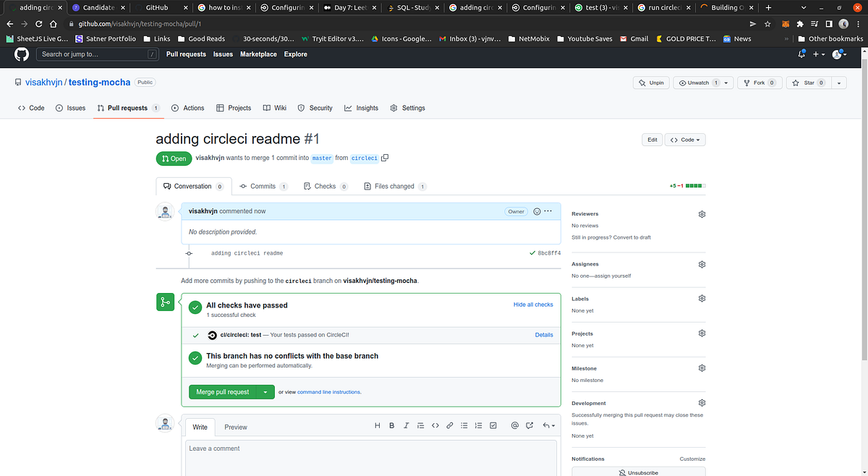The image size is (868, 476).
Task: Click Edit pull request title button
Action: click(652, 140)
